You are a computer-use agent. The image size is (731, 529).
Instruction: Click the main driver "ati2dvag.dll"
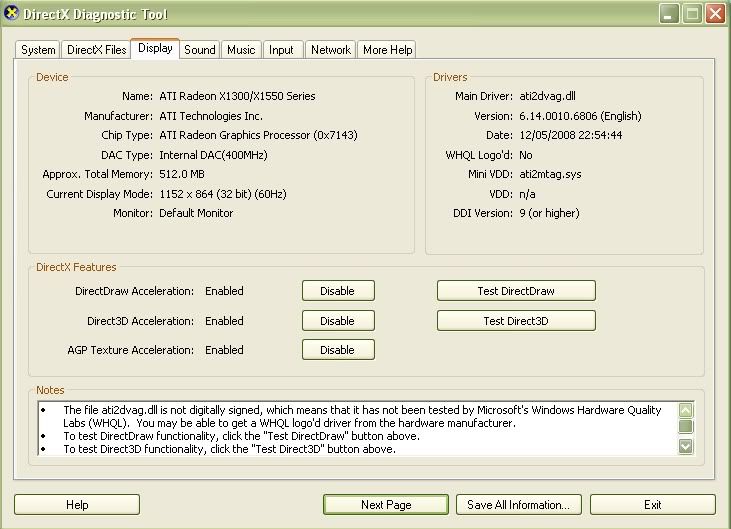[547, 96]
